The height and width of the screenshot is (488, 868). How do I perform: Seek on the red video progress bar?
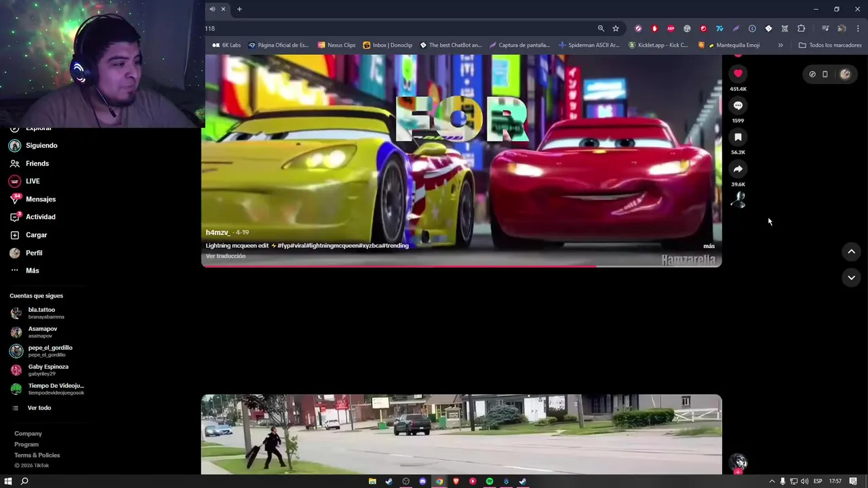[461, 266]
